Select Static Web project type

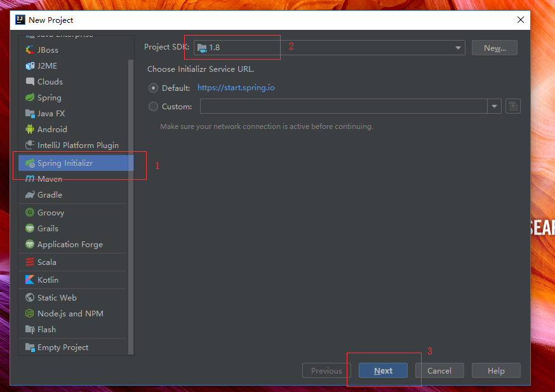click(76, 297)
